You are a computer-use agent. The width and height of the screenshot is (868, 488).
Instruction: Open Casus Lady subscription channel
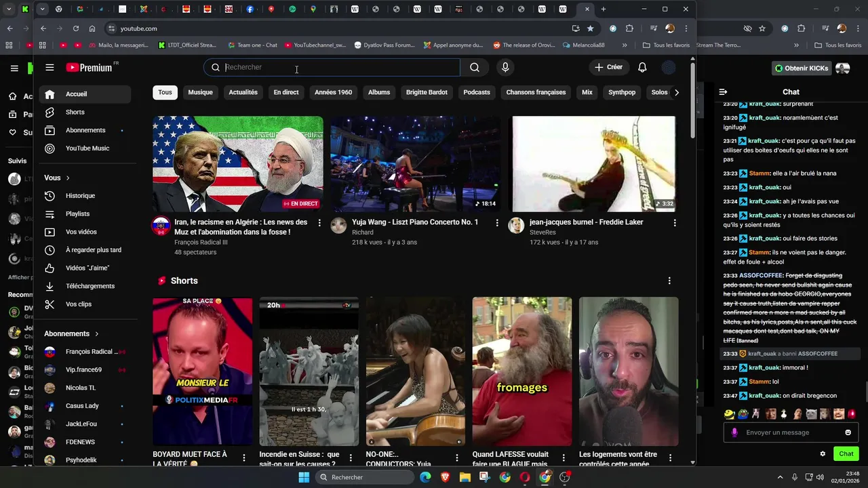[x=85, y=406]
